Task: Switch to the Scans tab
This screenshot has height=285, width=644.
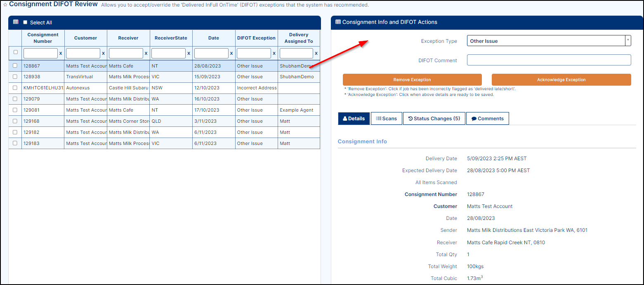Action: coord(386,119)
